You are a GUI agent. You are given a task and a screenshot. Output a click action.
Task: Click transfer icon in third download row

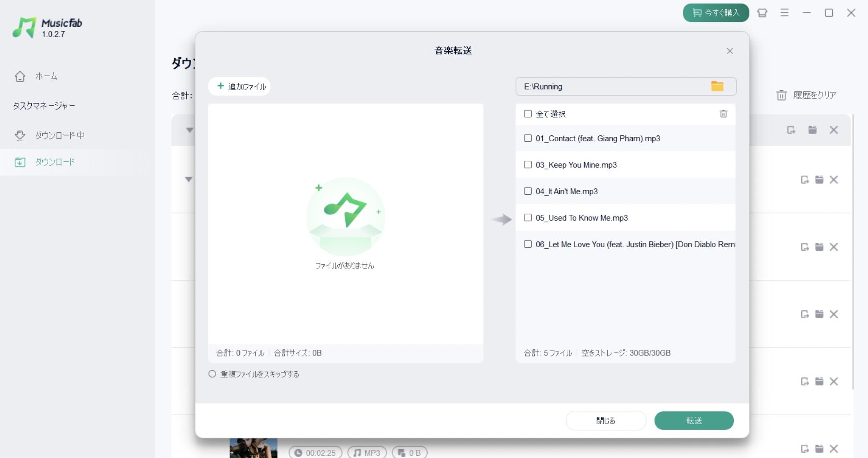click(805, 247)
